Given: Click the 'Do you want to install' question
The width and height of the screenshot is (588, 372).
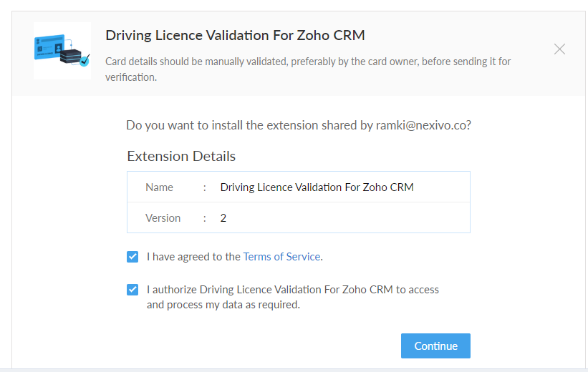Looking at the screenshot, I should (299, 125).
